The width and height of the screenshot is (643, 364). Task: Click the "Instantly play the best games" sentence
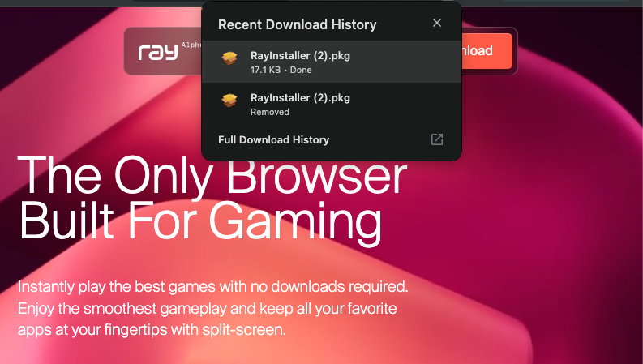click(x=212, y=286)
